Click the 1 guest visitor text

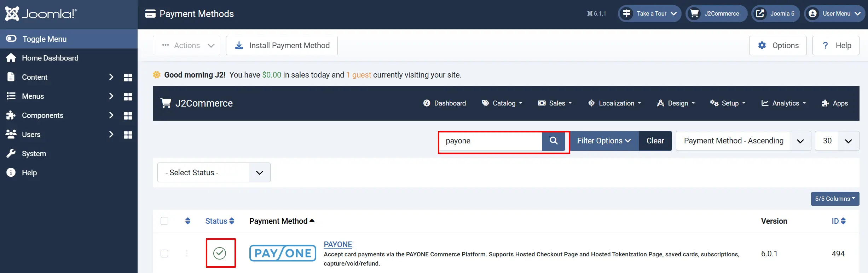click(359, 75)
